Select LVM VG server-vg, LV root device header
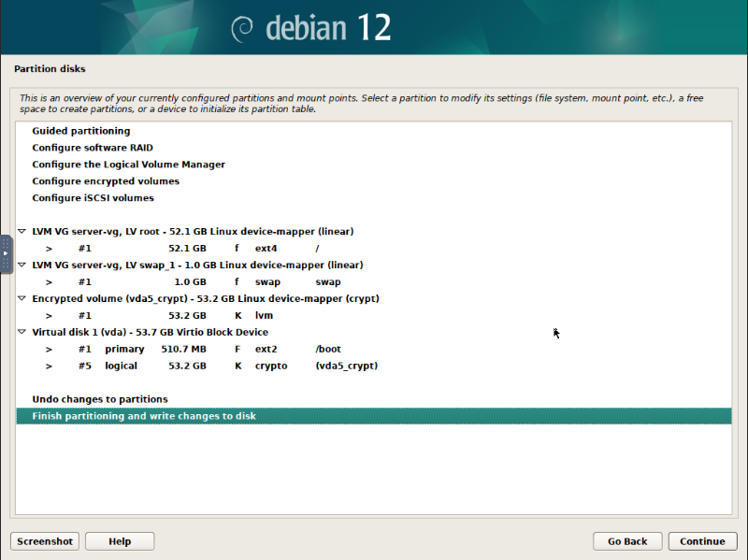The image size is (748, 560). coord(374,231)
